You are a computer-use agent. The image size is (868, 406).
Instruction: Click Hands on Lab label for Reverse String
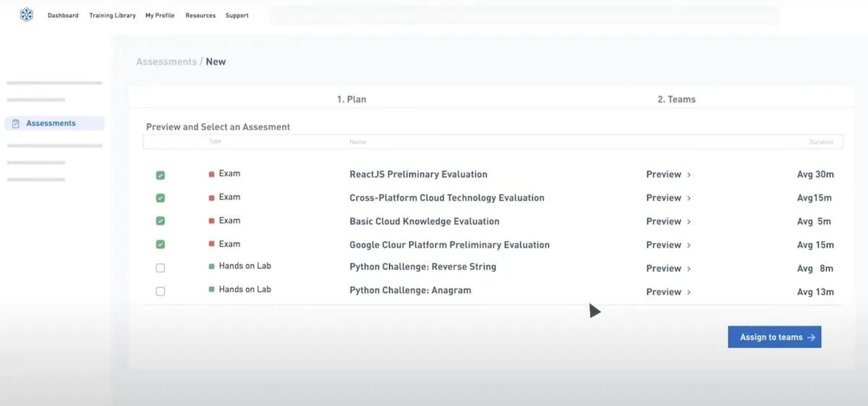tap(244, 266)
